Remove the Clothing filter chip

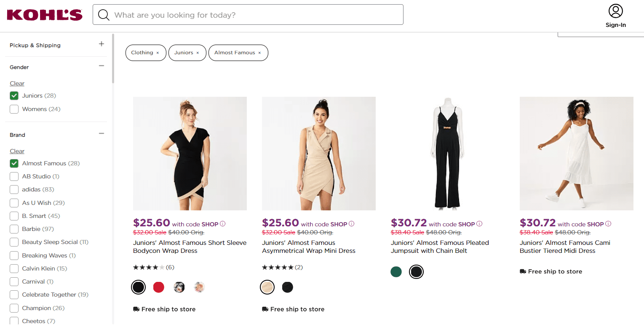158,53
